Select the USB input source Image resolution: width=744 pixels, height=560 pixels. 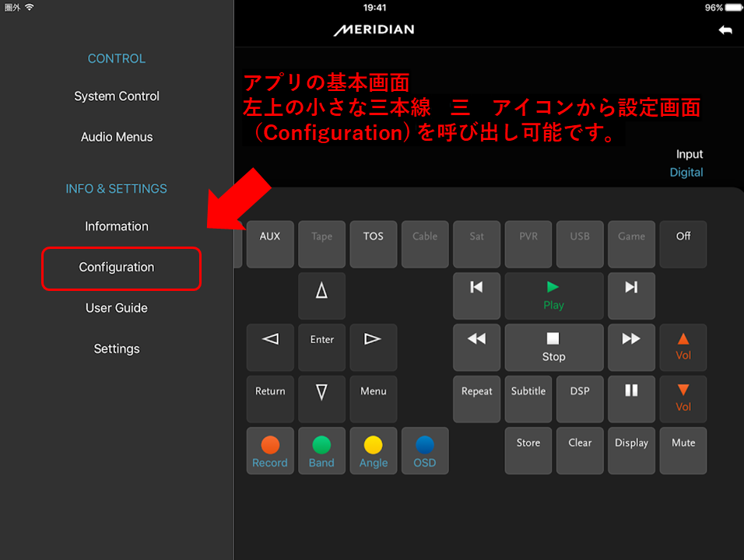click(580, 244)
